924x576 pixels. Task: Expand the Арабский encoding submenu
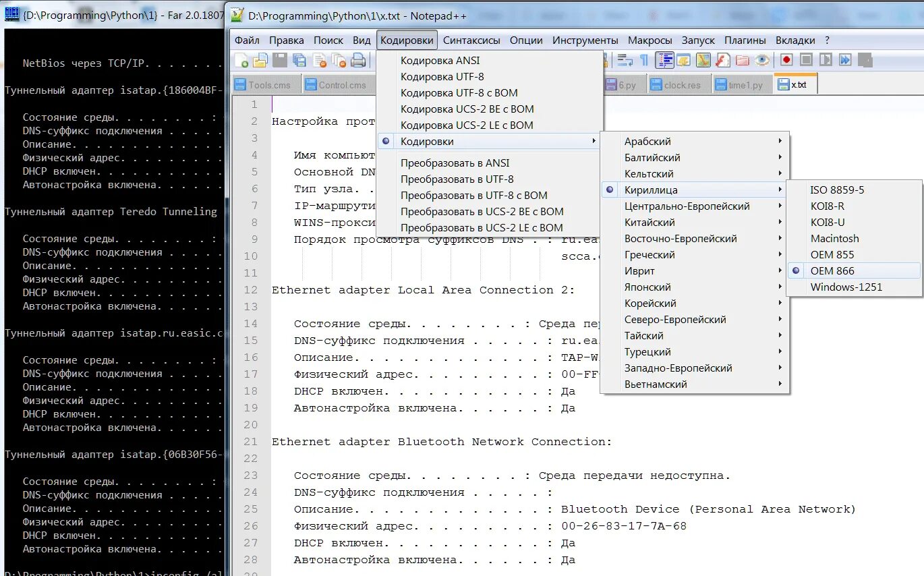[695, 141]
